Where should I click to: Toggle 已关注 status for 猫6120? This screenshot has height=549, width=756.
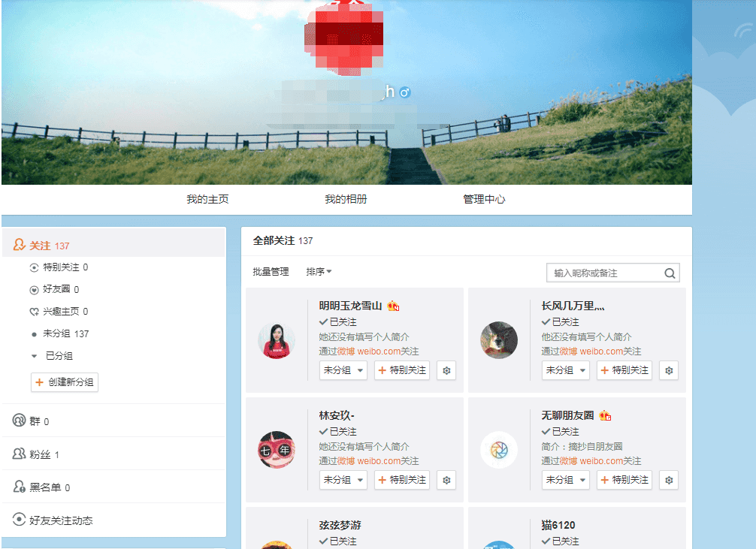click(561, 541)
